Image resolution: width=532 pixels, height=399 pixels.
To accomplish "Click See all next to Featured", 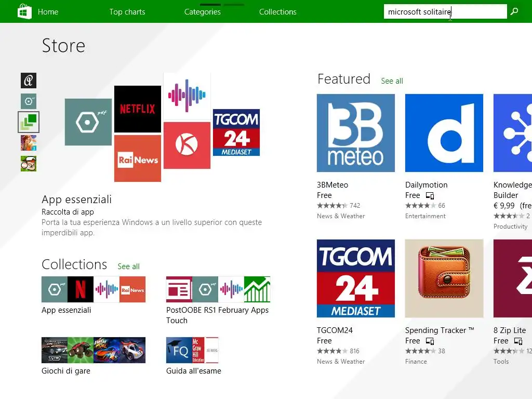I will tap(392, 81).
